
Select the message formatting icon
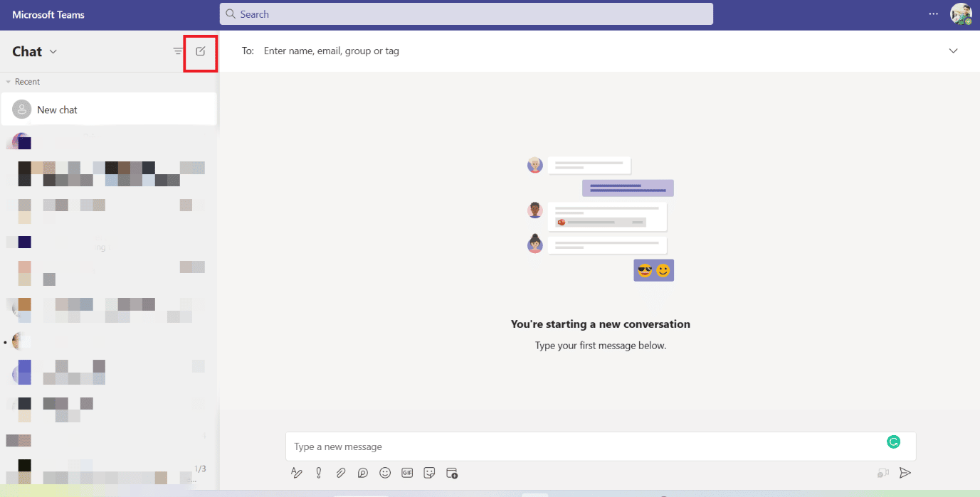(x=297, y=472)
